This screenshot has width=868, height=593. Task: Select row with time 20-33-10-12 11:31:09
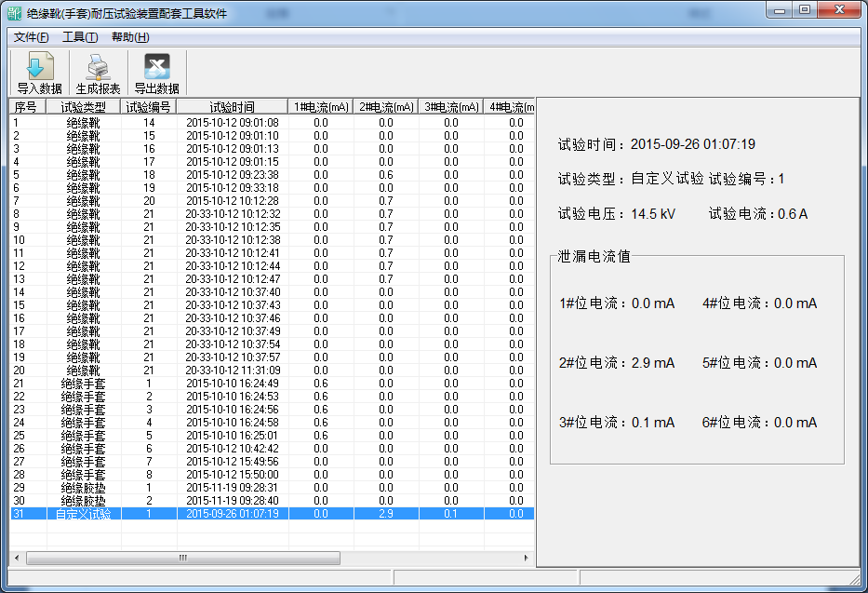coord(272,371)
